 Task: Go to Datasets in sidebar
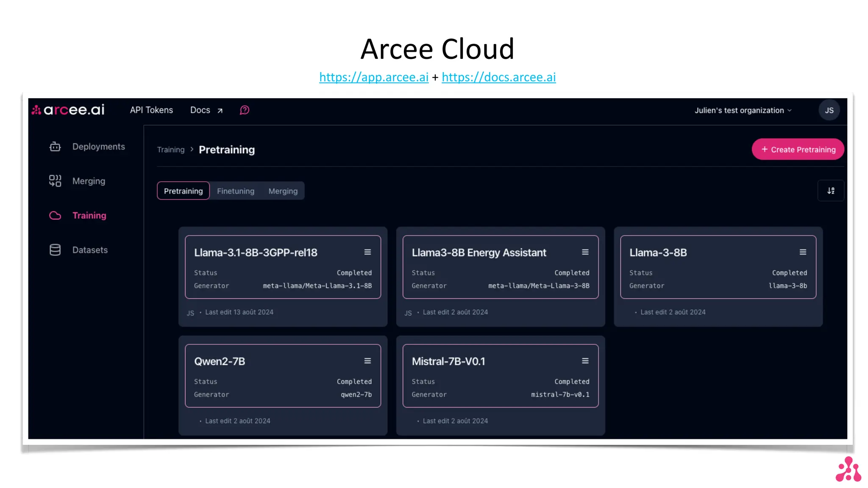click(x=90, y=250)
